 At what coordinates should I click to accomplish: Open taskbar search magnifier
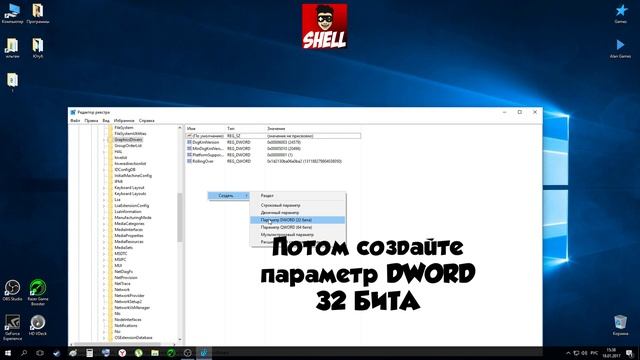tap(24, 353)
